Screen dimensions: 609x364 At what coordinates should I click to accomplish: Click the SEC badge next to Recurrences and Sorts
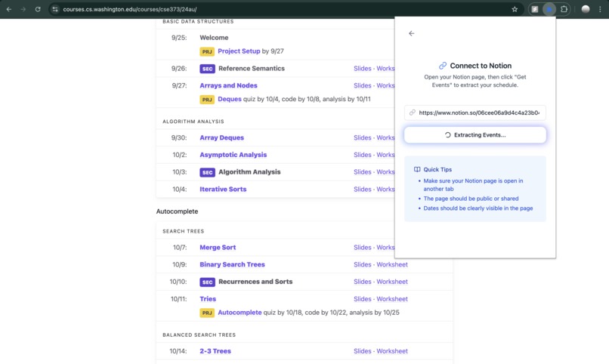(207, 282)
